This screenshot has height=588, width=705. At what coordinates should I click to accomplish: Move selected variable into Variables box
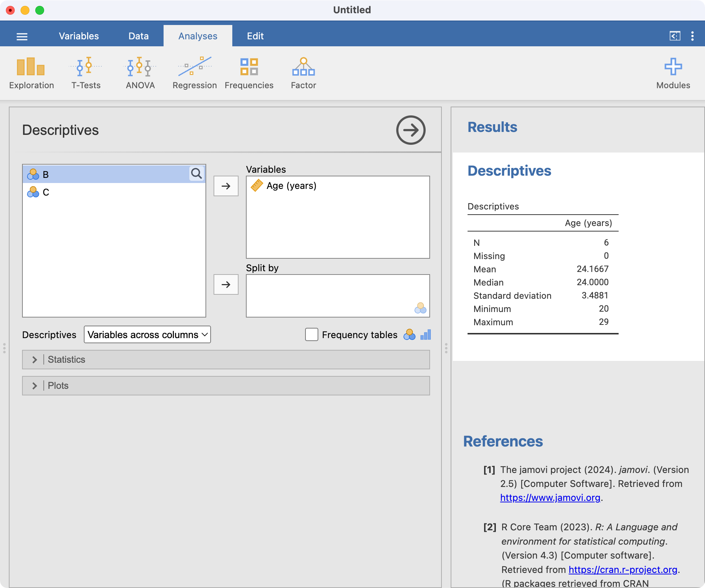[226, 186]
